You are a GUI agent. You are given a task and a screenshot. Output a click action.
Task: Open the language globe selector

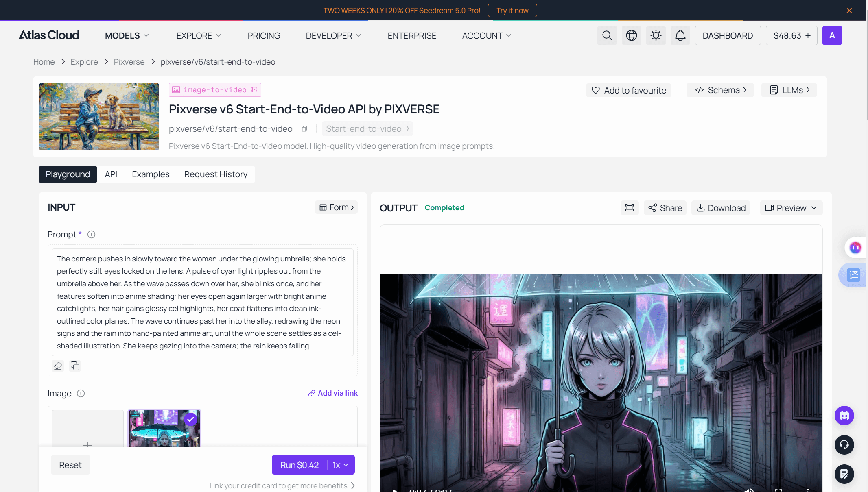point(631,35)
